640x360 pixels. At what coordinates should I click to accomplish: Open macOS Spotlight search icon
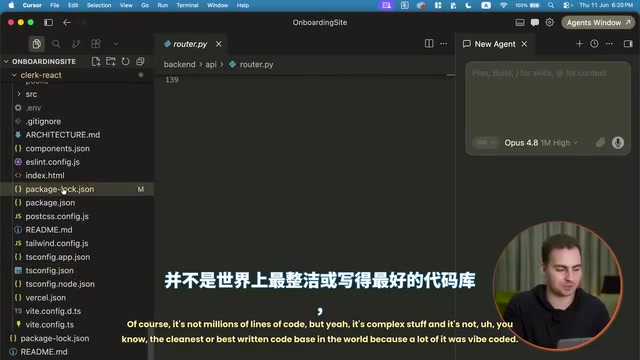551,5
